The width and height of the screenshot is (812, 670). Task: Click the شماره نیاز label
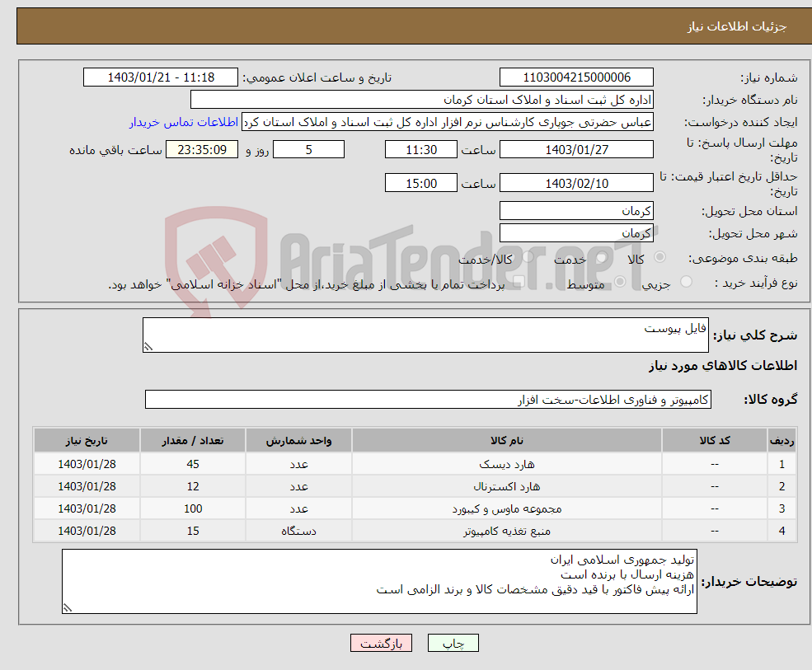coord(768,78)
